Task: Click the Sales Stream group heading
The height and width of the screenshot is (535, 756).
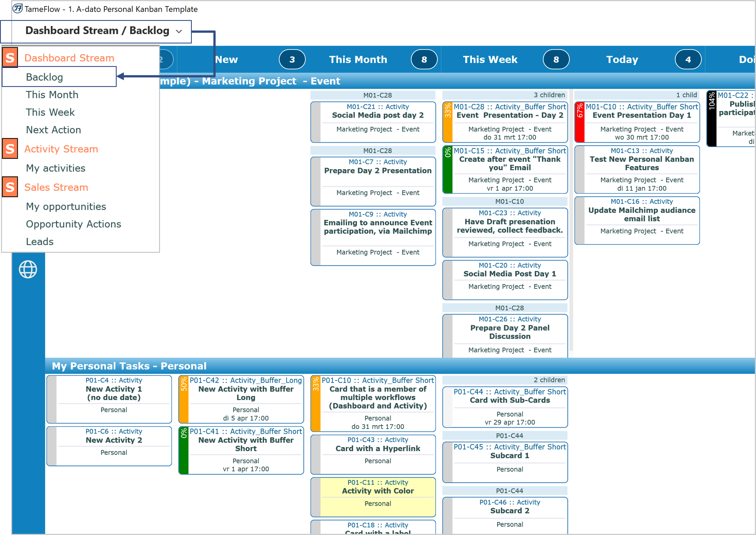Action: point(56,187)
